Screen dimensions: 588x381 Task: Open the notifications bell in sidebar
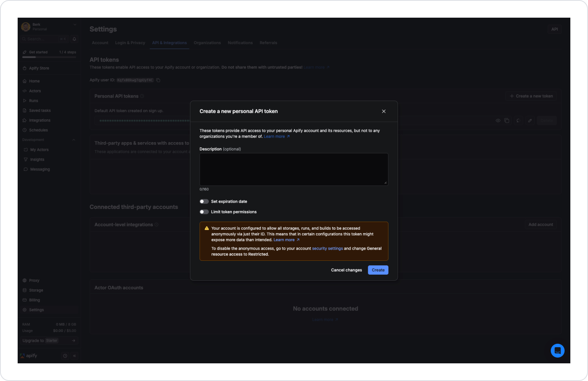tap(74, 39)
